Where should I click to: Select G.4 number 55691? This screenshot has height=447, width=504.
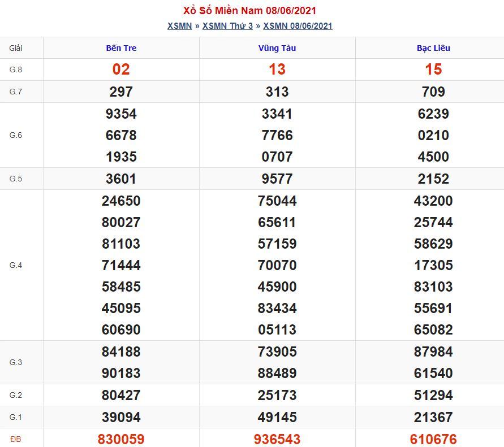tap(433, 309)
